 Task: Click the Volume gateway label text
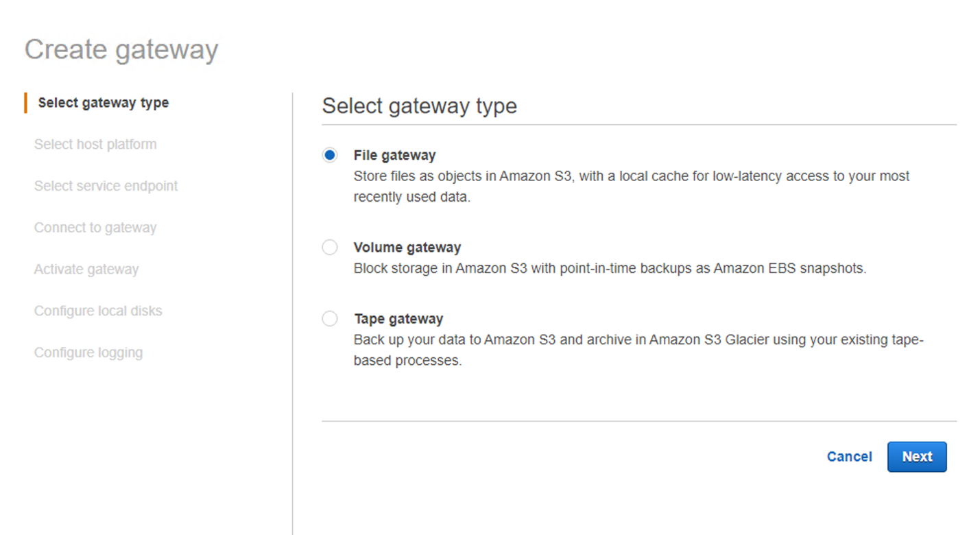point(407,247)
